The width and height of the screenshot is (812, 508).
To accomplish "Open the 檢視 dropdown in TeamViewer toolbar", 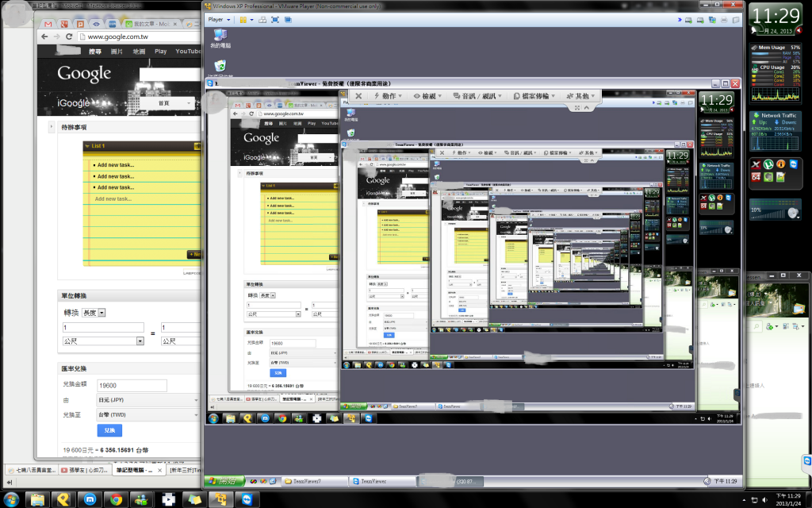I will pyautogui.click(x=427, y=96).
